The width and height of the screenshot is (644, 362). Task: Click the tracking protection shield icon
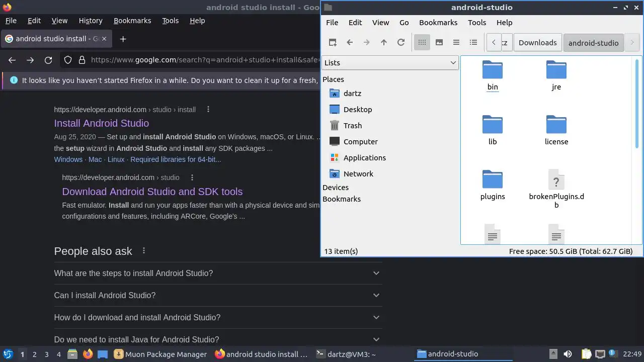coord(68,60)
